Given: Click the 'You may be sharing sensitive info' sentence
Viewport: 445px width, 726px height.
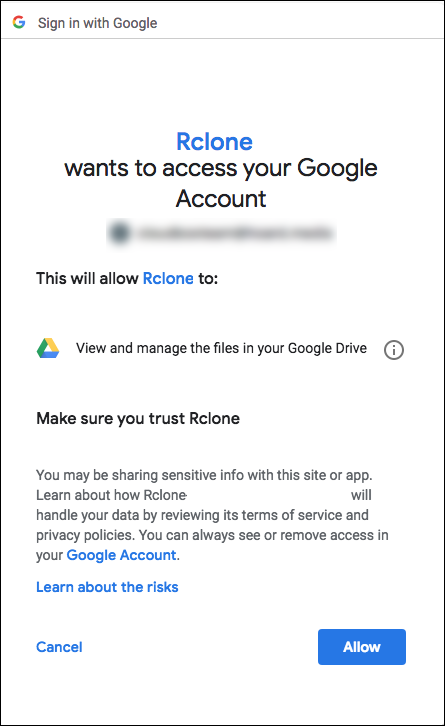Looking at the screenshot, I should click(x=204, y=475).
